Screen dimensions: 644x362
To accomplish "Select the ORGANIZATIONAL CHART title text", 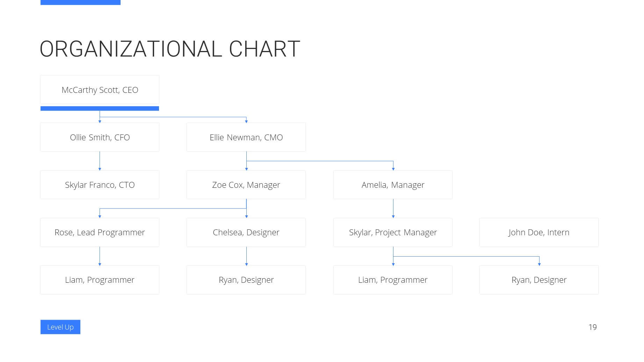I will point(170,49).
